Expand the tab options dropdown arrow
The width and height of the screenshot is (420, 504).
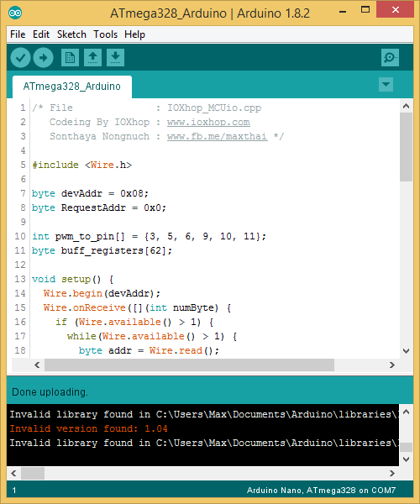[x=386, y=85]
